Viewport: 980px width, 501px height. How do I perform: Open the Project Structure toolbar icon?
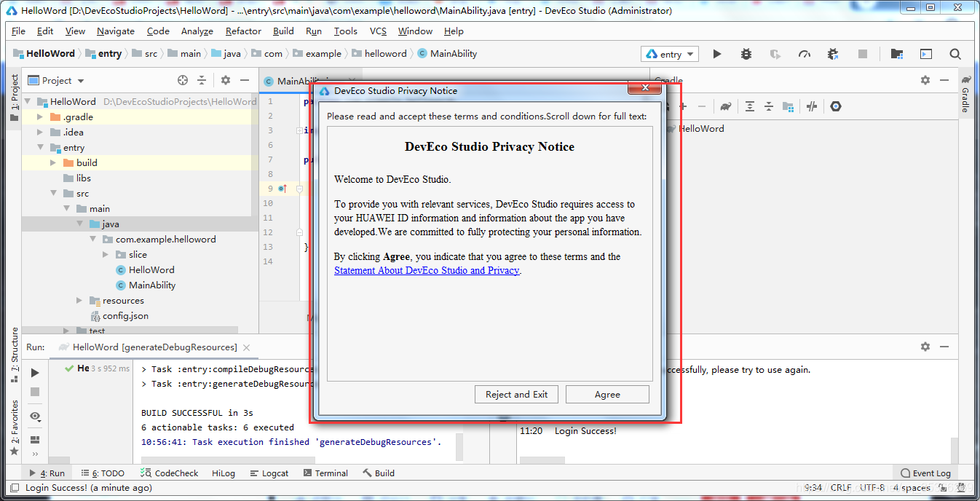coord(897,54)
